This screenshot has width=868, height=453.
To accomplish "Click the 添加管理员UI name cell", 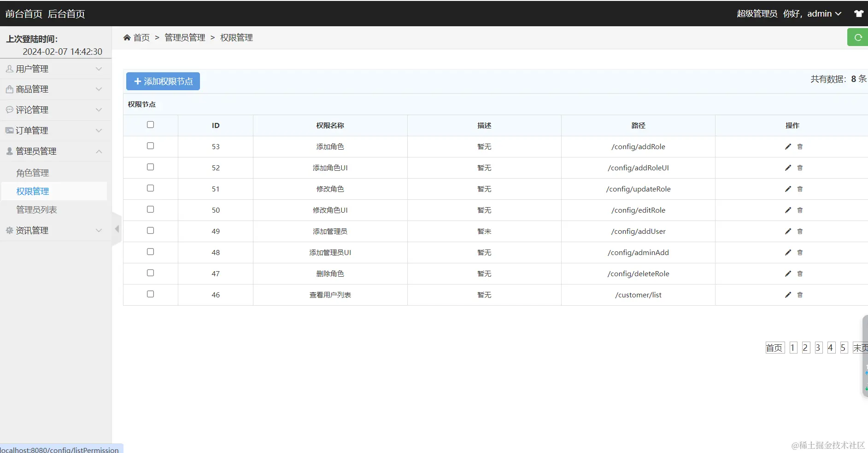I will (330, 253).
